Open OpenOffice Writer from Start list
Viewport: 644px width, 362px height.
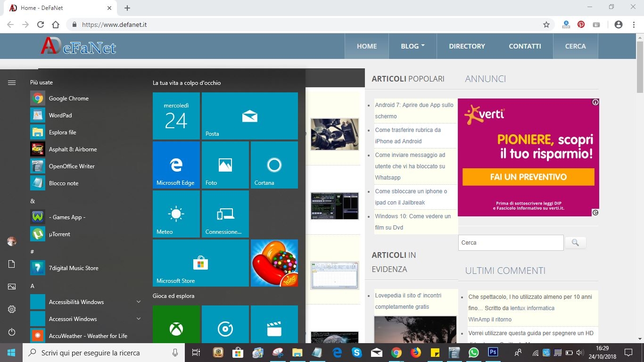point(85,166)
